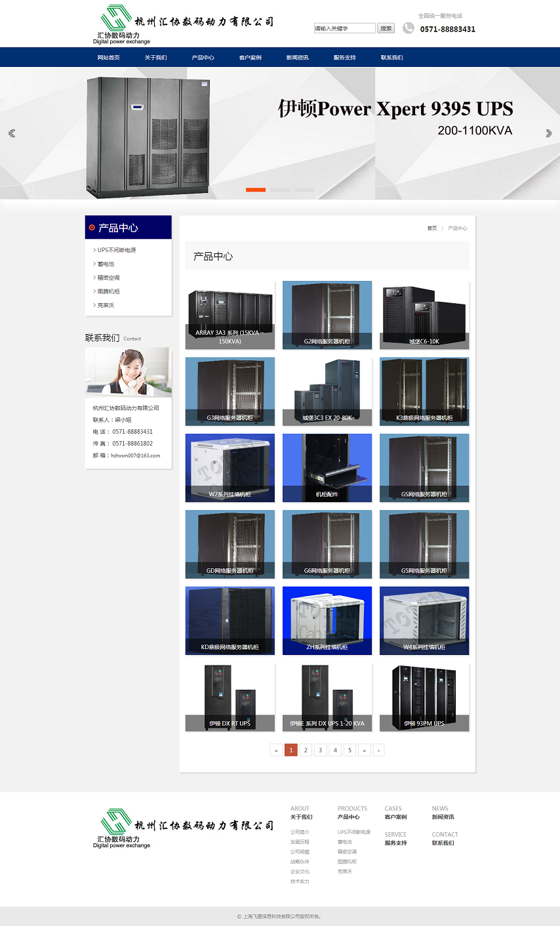This screenshot has width=560, height=926.
Task: Click the 首页 breadcrumb link
Action: [x=431, y=228]
